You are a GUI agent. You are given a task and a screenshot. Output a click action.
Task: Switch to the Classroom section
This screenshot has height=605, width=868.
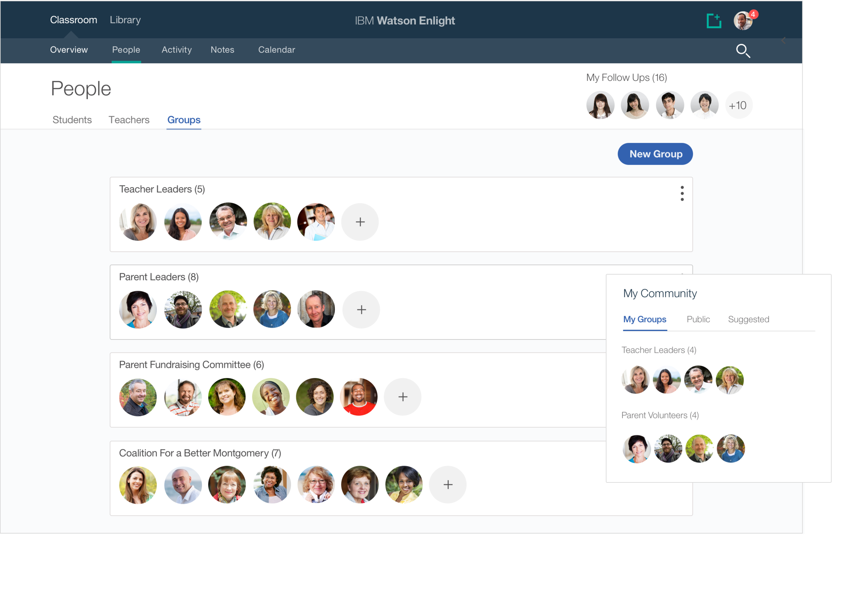pos(73,20)
